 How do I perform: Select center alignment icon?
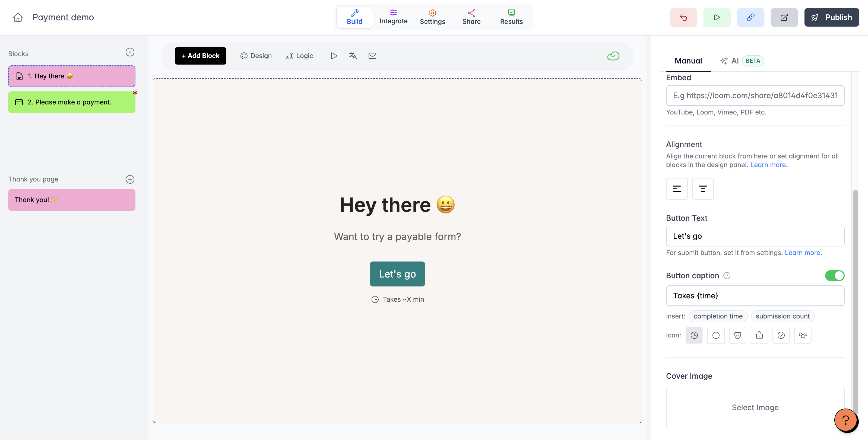pos(702,189)
